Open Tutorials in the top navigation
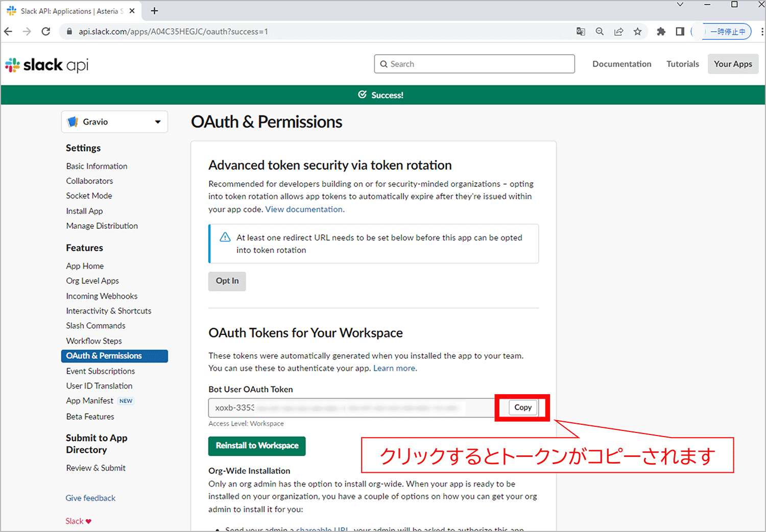Image resolution: width=766 pixels, height=532 pixels. tap(682, 64)
